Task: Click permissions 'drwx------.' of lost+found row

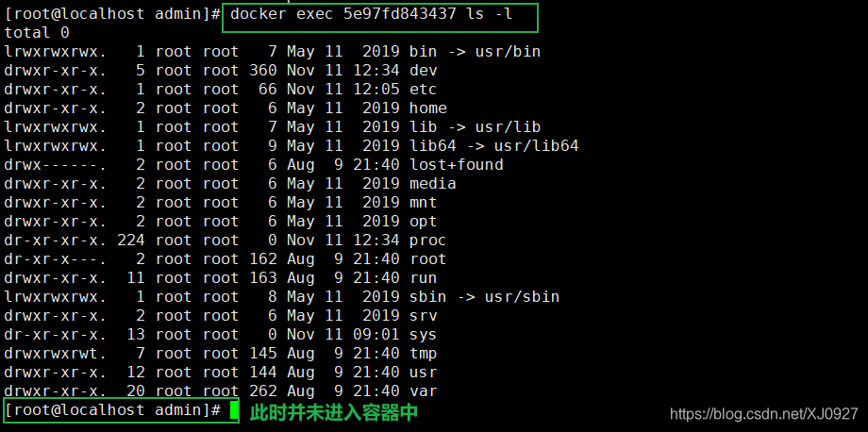Action: 55,165
